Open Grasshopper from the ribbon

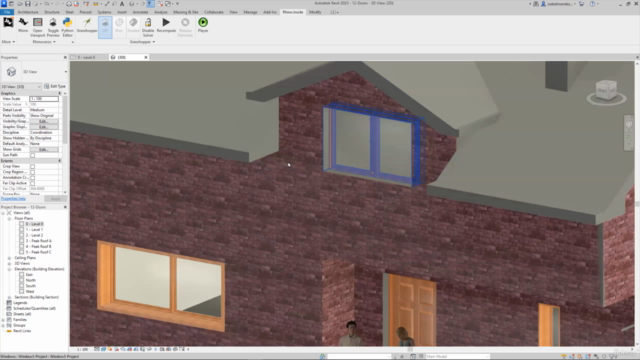pyautogui.click(x=87, y=25)
